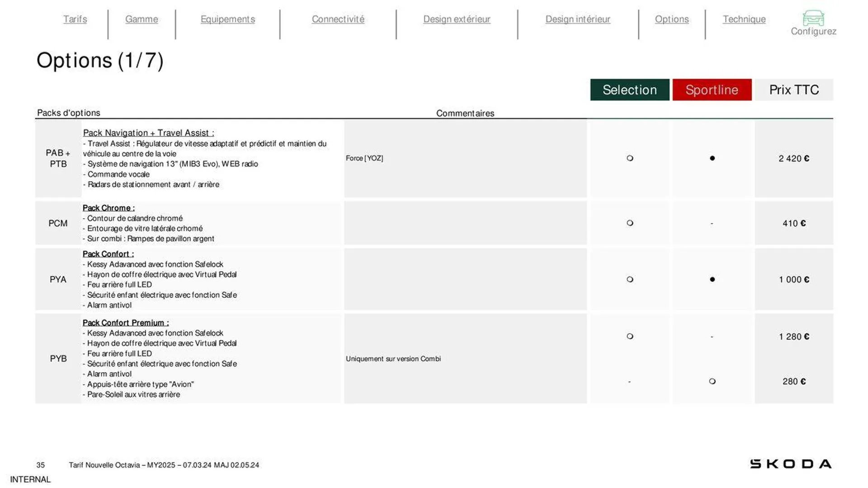Click the Prix TTC header
The image size is (868, 488).
[794, 89]
